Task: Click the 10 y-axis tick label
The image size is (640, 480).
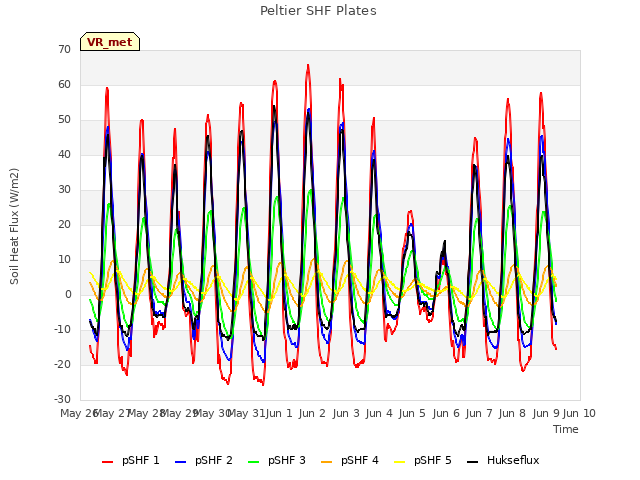Action: tap(64, 260)
